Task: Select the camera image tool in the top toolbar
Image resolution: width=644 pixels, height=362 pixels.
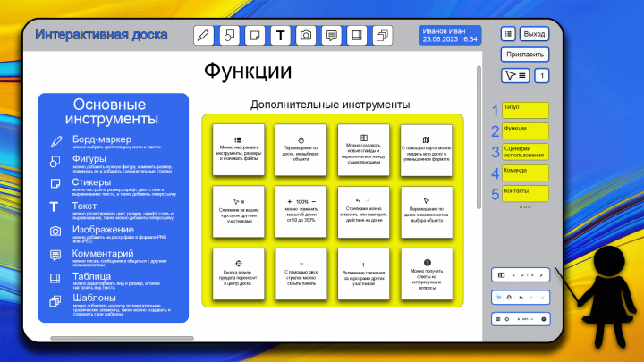Action: pyautogui.click(x=306, y=35)
